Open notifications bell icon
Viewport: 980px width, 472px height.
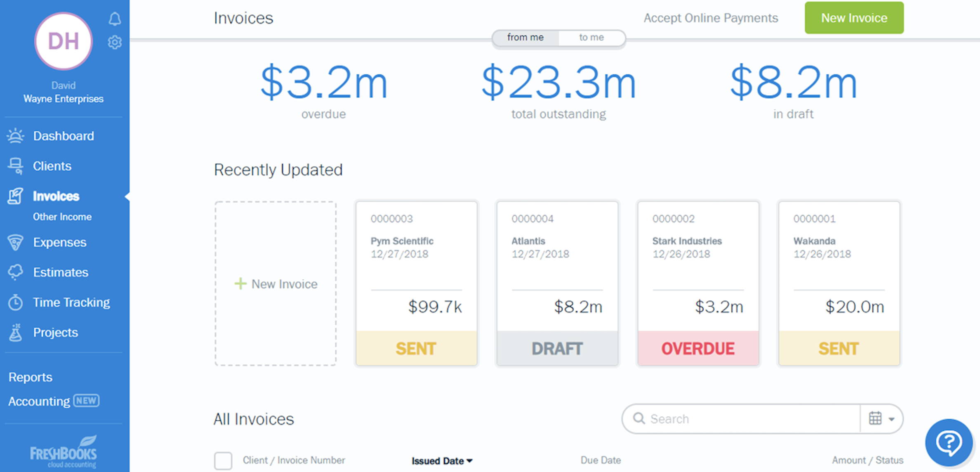point(115,19)
